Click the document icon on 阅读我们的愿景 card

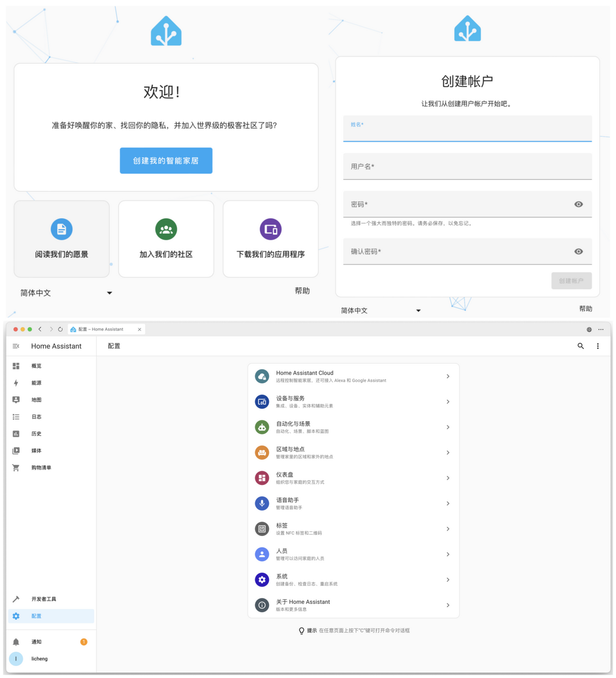coord(62,229)
